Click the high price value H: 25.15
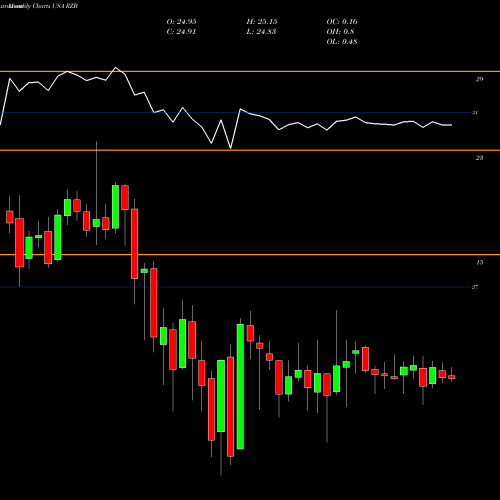This screenshot has height=500, width=500. pos(262,22)
